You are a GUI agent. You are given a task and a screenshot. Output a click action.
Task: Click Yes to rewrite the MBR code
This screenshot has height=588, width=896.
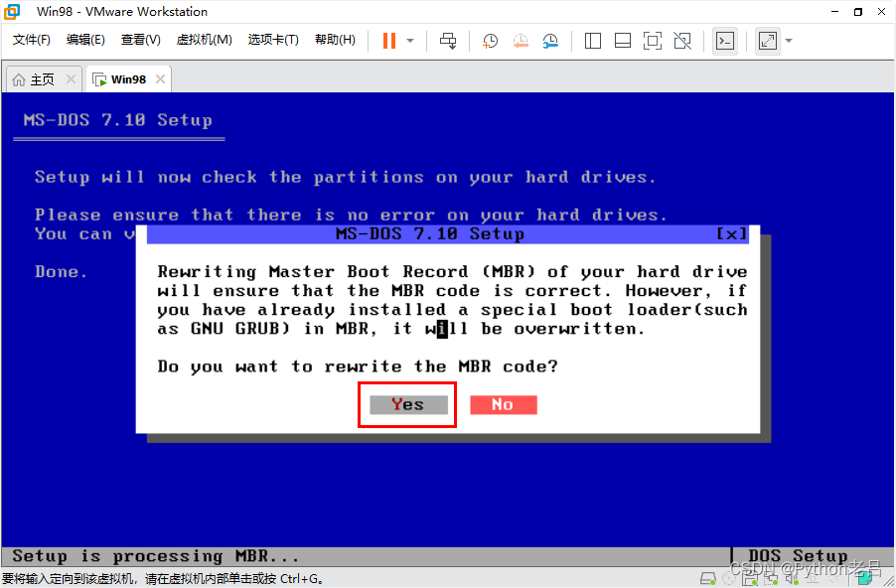[x=408, y=404]
